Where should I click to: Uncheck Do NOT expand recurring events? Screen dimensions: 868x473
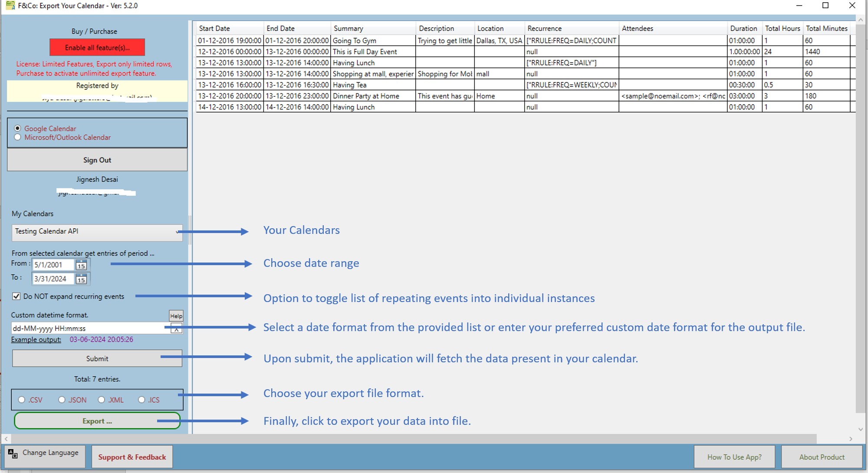16,296
